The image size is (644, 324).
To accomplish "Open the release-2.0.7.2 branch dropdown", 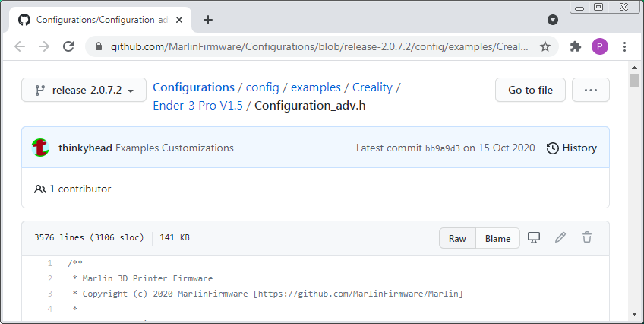I will (x=84, y=91).
